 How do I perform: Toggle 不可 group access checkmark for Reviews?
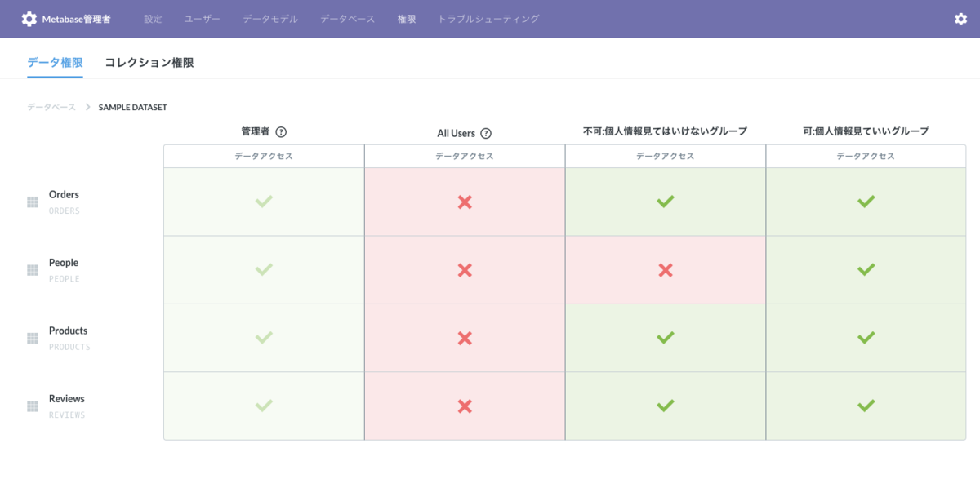(x=666, y=406)
